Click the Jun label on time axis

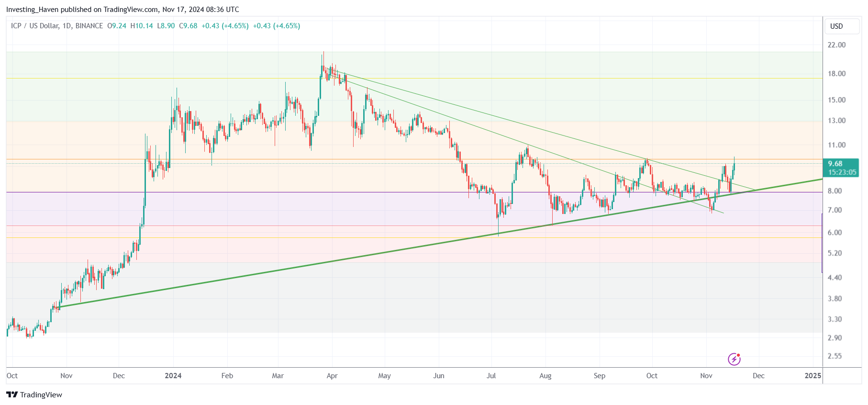439,376
